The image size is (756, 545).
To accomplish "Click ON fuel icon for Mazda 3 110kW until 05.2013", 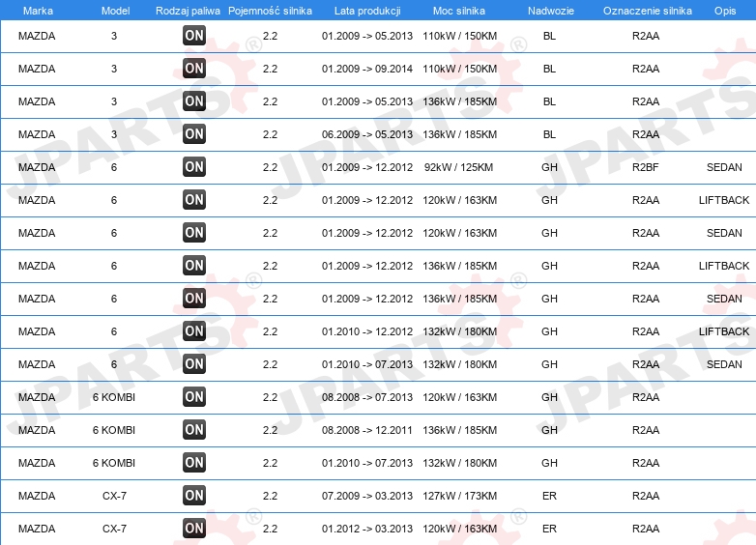I will pos(194,35).
